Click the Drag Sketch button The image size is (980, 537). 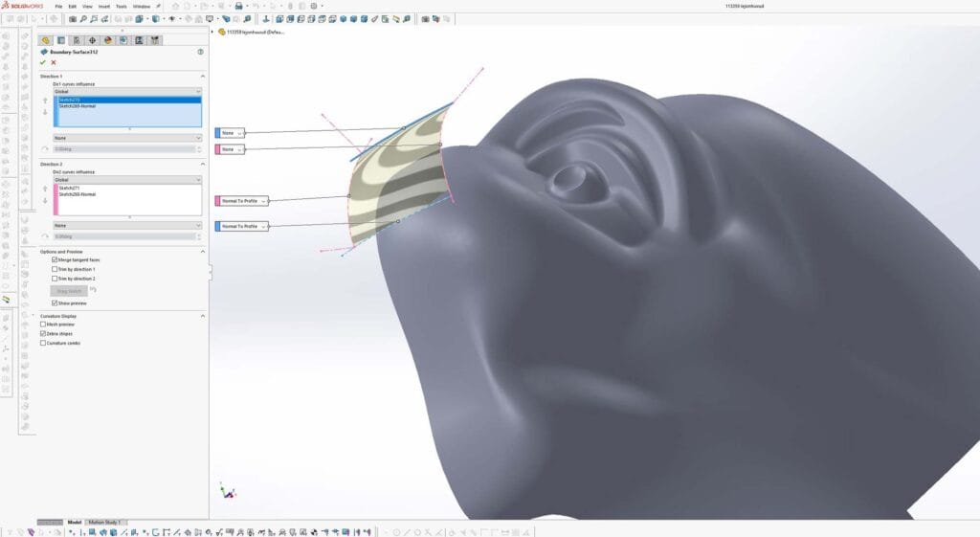click(x=69, y=290)
